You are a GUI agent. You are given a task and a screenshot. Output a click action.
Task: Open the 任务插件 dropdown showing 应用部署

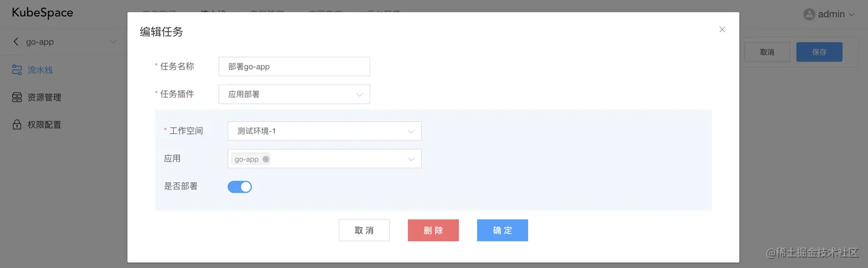(294, 94)
